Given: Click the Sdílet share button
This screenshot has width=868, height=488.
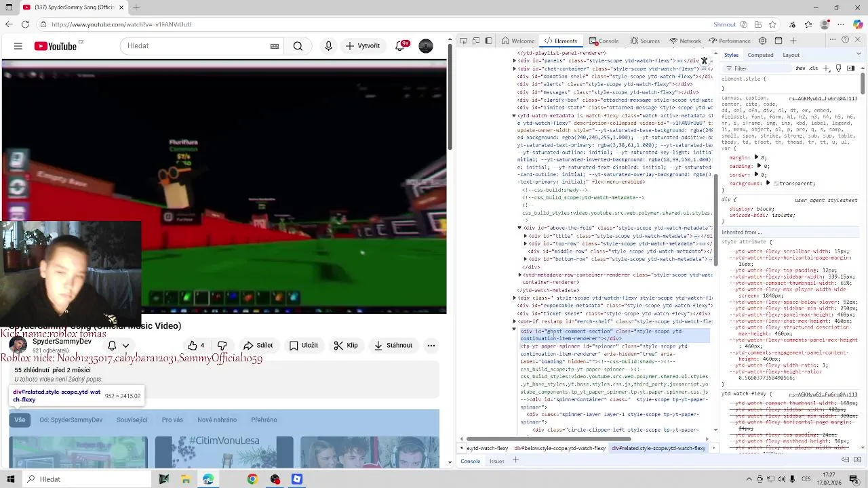Looking at the screenshot, I should pyautogui.click(x=258, y=346).
